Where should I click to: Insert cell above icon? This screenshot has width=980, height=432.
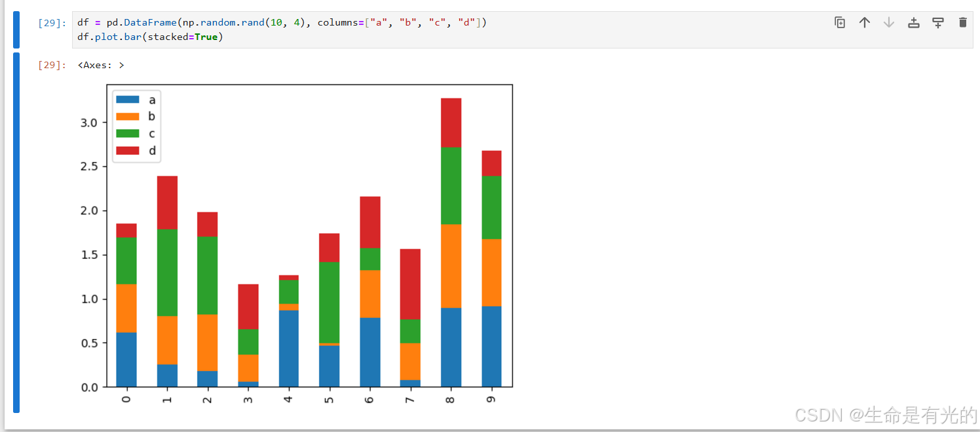point(914,23)
